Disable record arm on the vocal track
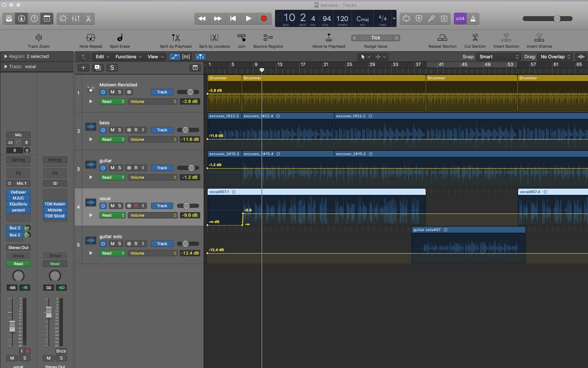 pos(136,206)
